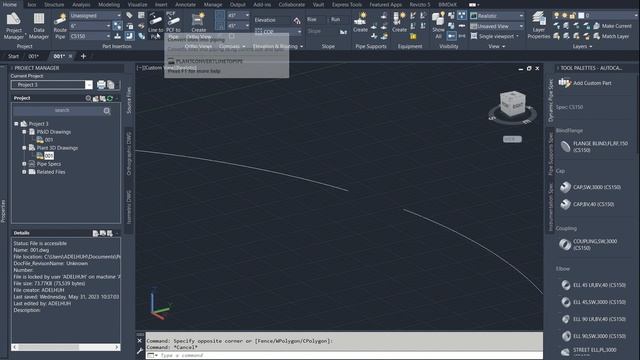Open the Project Manager ribbon button
The width and height of the screenshot is (640, 360).
tap(13, 26)
